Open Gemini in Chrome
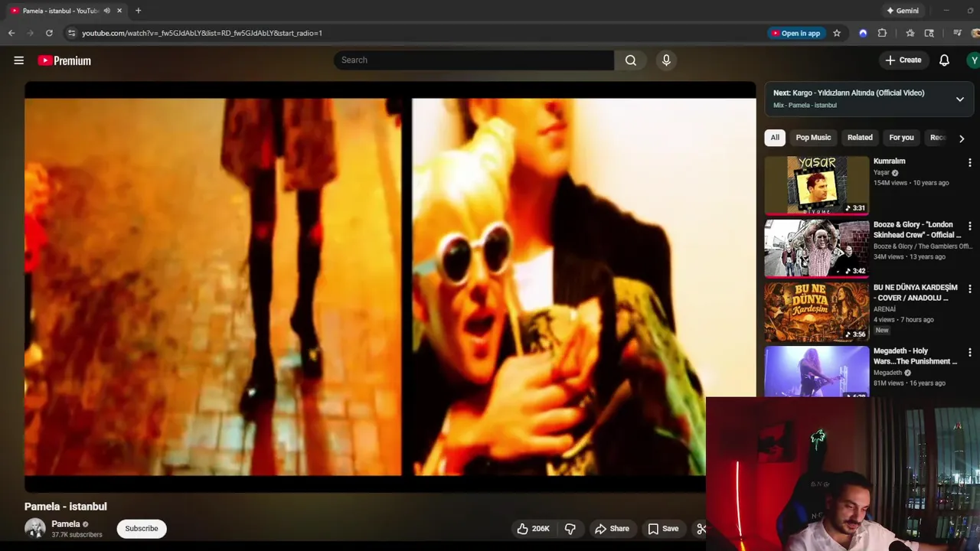The height and width of the screenshot is (551, 980). (x=903, y=11)
